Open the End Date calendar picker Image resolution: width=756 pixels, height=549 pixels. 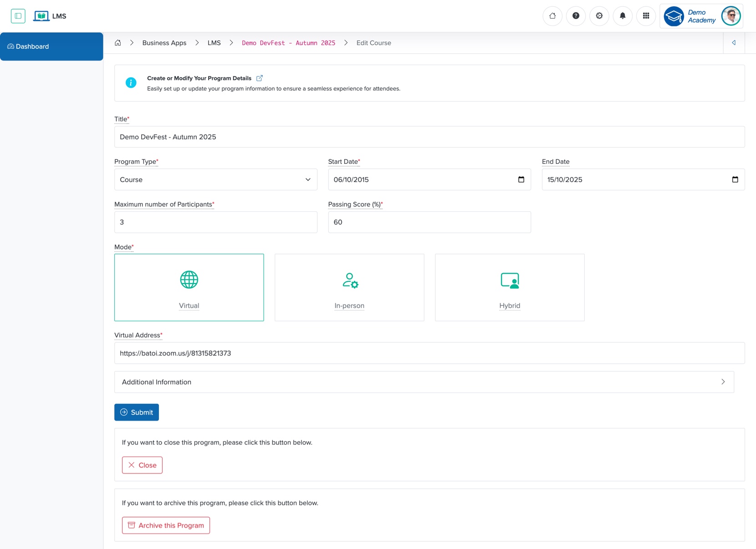click(735, 179)
